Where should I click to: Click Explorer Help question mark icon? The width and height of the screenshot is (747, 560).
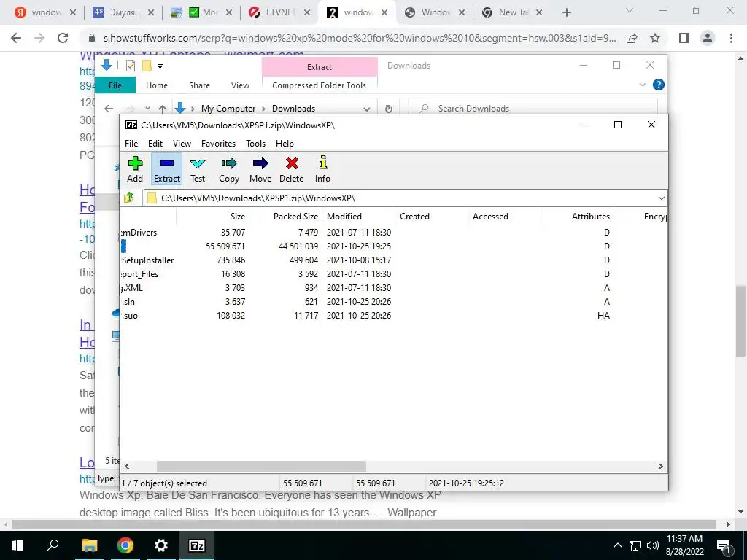point(659,85)
